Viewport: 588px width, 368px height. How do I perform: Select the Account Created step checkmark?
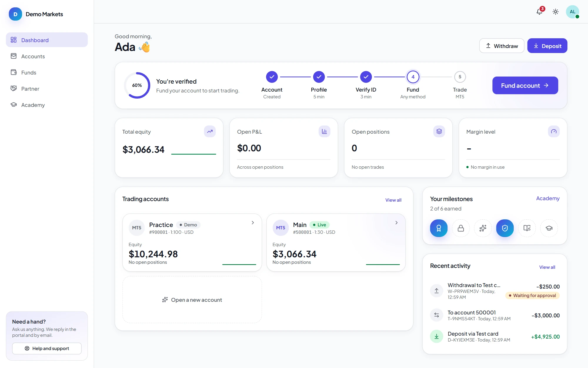point(272,77)
